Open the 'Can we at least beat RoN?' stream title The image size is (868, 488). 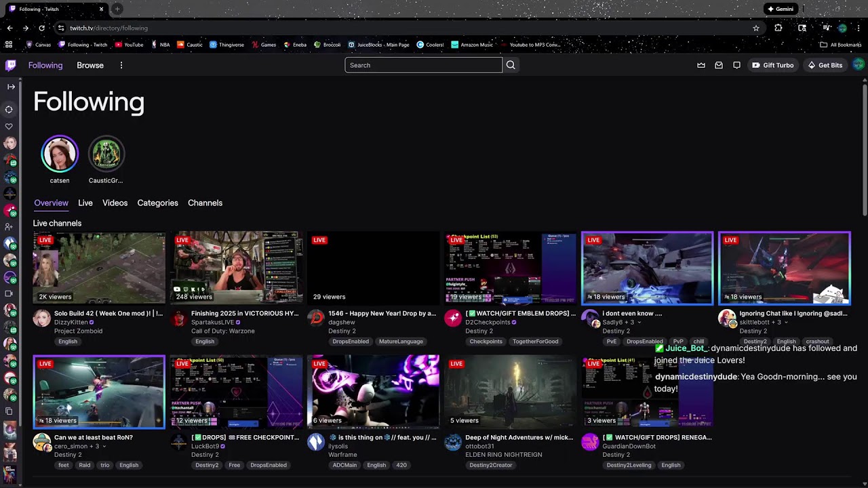pyautogui.click(x=94, y=437)
